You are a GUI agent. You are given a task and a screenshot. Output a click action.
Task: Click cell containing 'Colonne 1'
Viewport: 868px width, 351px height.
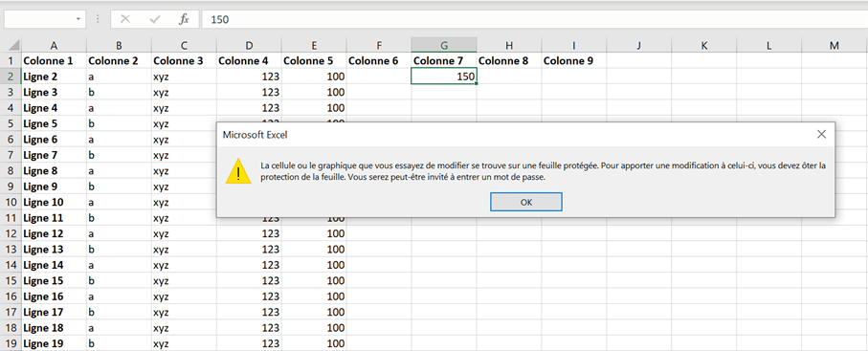coord(54,61)
